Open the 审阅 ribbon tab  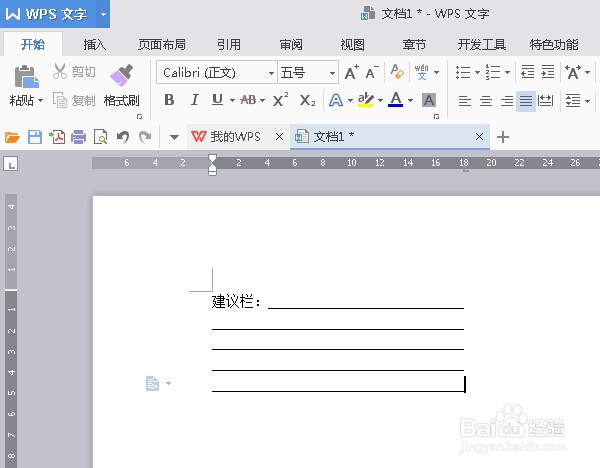[x=291, y=45]
